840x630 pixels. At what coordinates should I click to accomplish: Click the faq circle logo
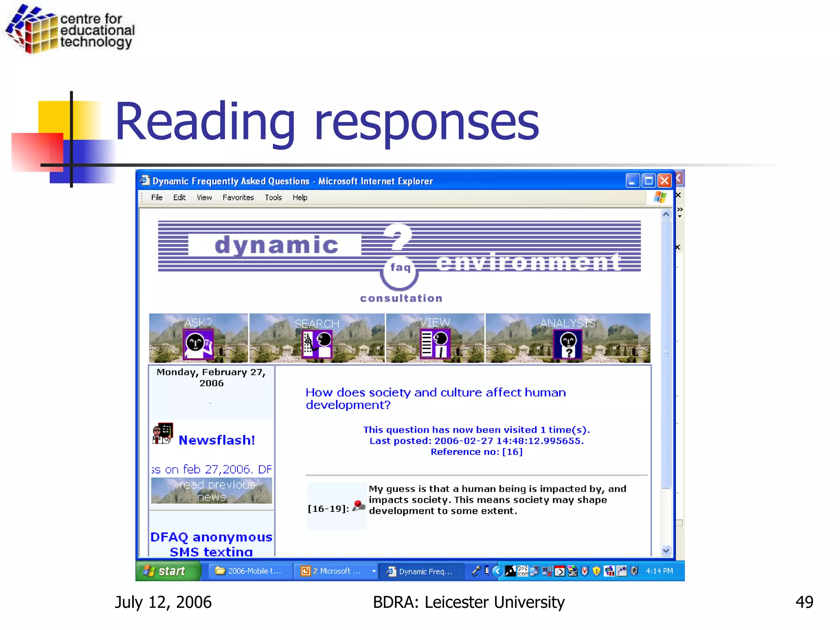[x=399, y=272]
